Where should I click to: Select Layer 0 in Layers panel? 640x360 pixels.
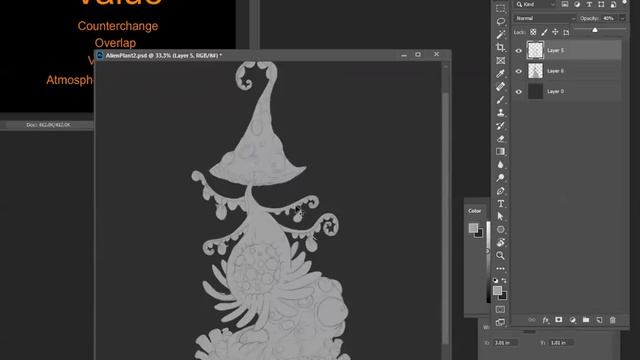click(567, 91)
